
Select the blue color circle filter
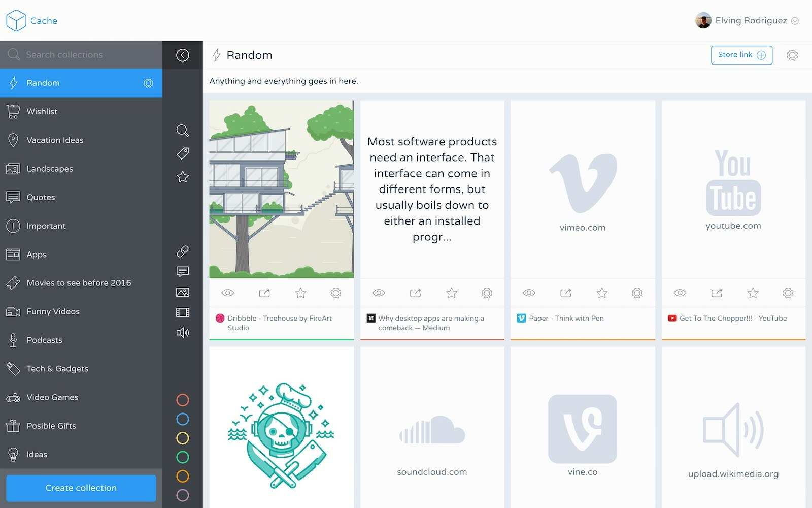coord(183,419)
